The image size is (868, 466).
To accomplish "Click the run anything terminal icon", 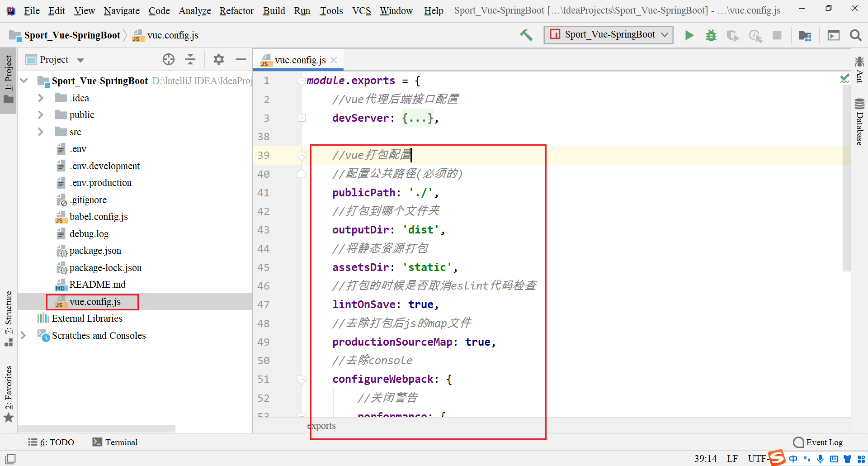I will point(833,35).
